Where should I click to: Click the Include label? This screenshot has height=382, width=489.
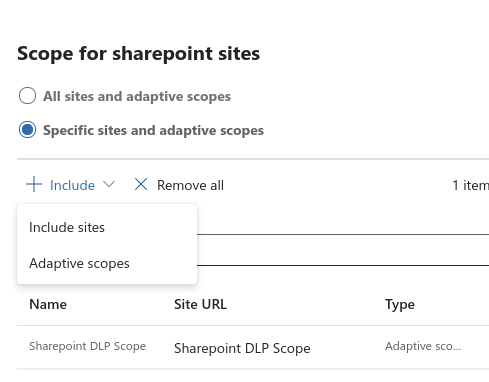point(72,185)
